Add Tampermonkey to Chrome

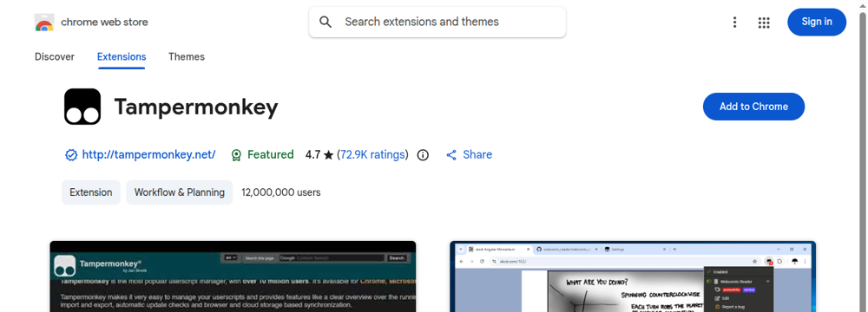(753, 107)
